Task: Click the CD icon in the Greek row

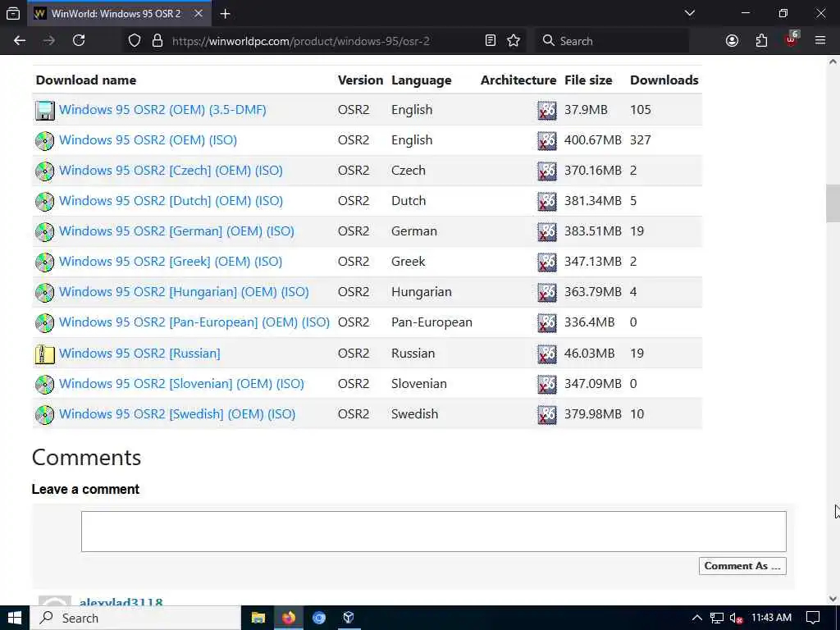Action: pyautogui.click(x=45, y=262)
